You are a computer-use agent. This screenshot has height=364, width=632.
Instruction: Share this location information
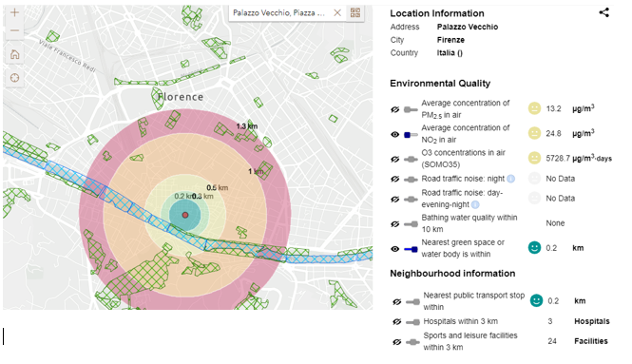pyautogui.click(x=603, y=12)
